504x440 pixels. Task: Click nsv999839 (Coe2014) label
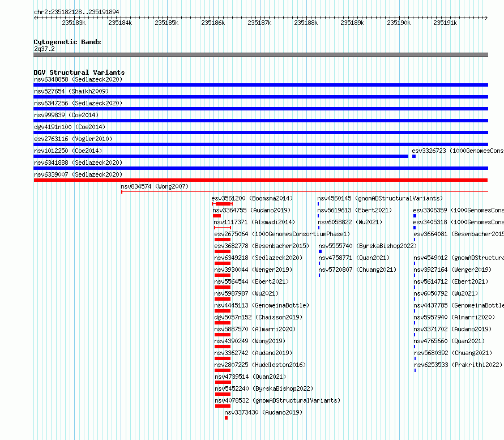66,115
